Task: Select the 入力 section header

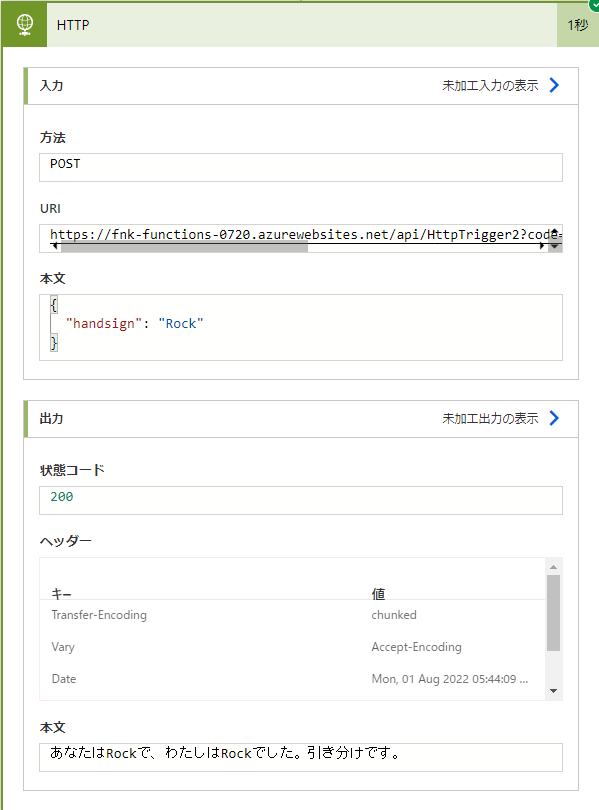Action: click(x=302, y=86)
